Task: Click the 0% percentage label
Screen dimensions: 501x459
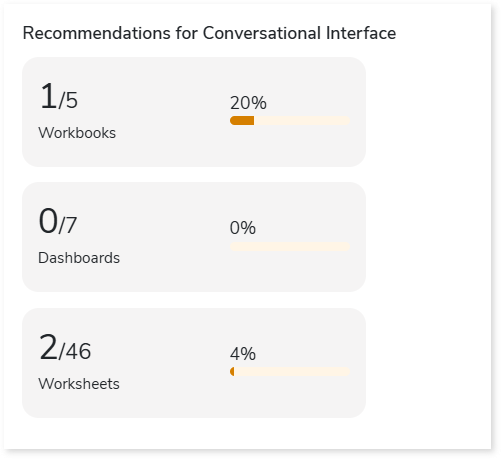Action: (x=243, y=228)
